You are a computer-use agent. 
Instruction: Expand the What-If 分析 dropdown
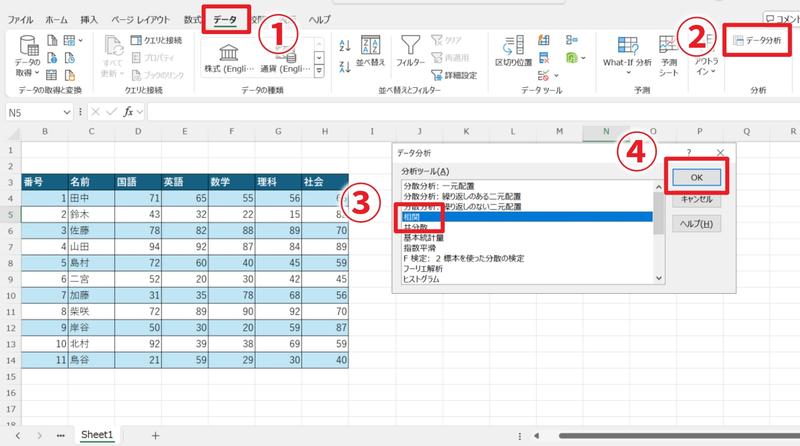(x=628, y=73)
